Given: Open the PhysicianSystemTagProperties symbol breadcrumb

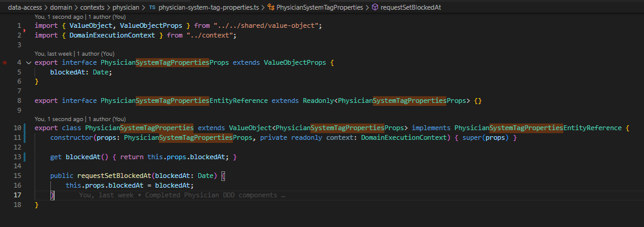Looking at the screenshot, I should (320, 7).
